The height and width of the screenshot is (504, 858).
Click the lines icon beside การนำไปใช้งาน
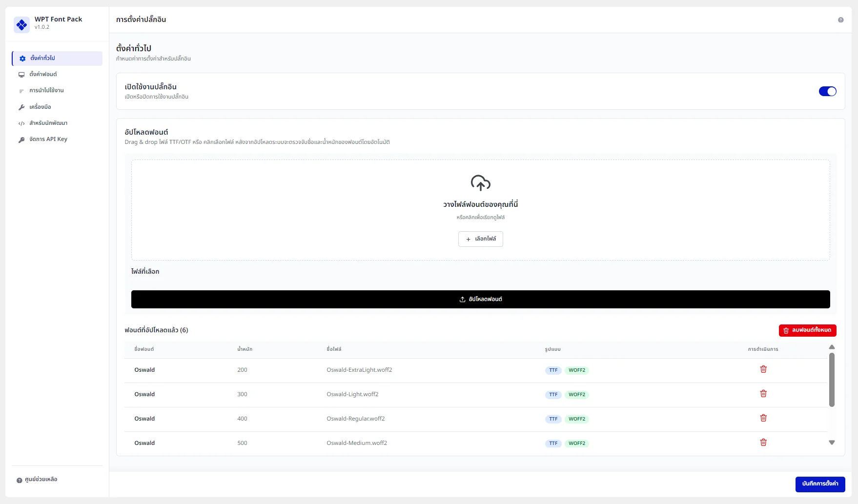pos(21,91)
